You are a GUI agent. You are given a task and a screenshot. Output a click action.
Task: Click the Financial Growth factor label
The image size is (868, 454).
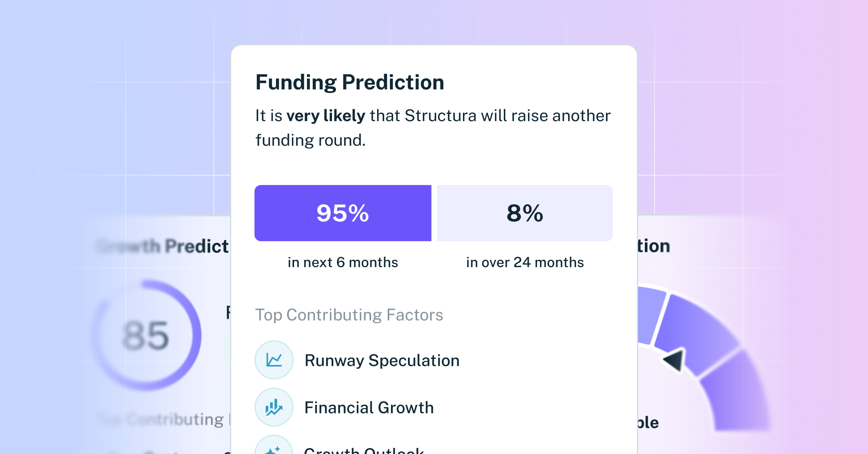tap(369, 407)
